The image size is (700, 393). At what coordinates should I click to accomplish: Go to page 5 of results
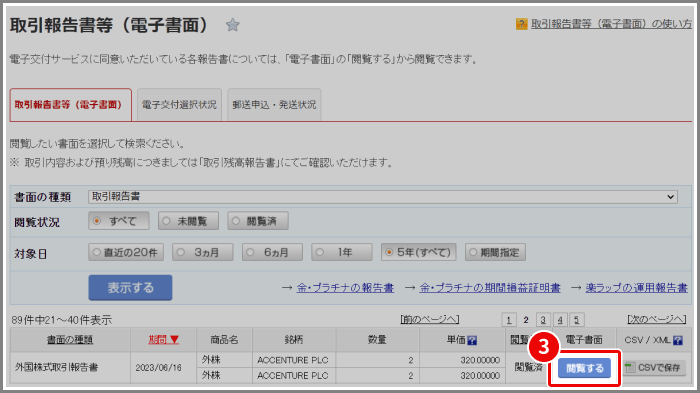(577, 320)
